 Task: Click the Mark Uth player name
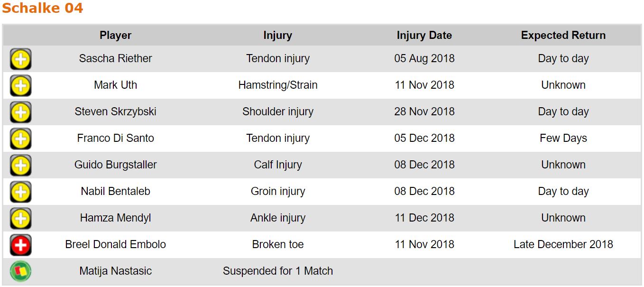[115, 85]
